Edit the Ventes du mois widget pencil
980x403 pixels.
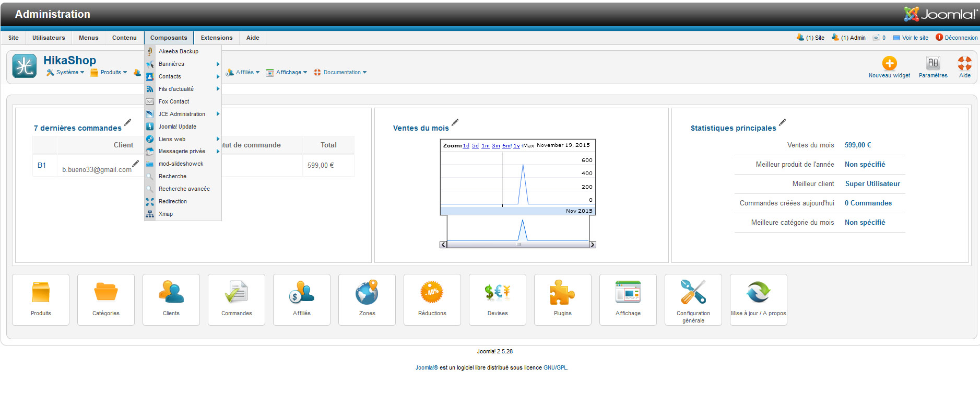pos(455,123)
